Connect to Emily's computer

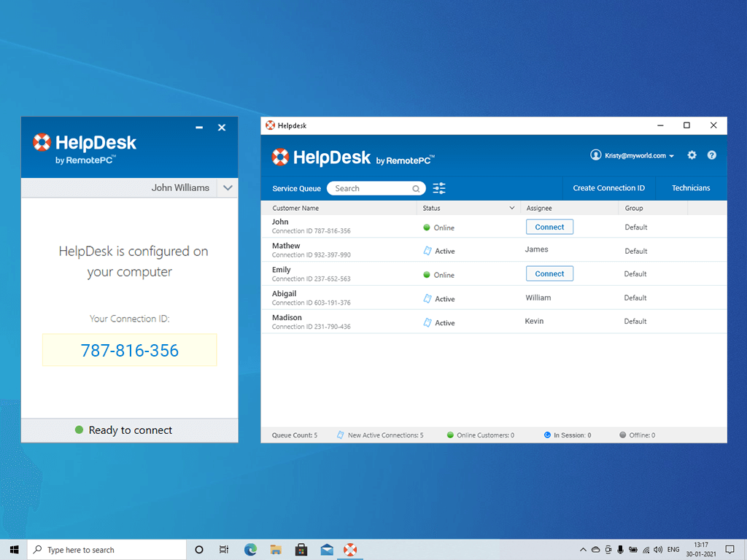[x=549, y=274]
